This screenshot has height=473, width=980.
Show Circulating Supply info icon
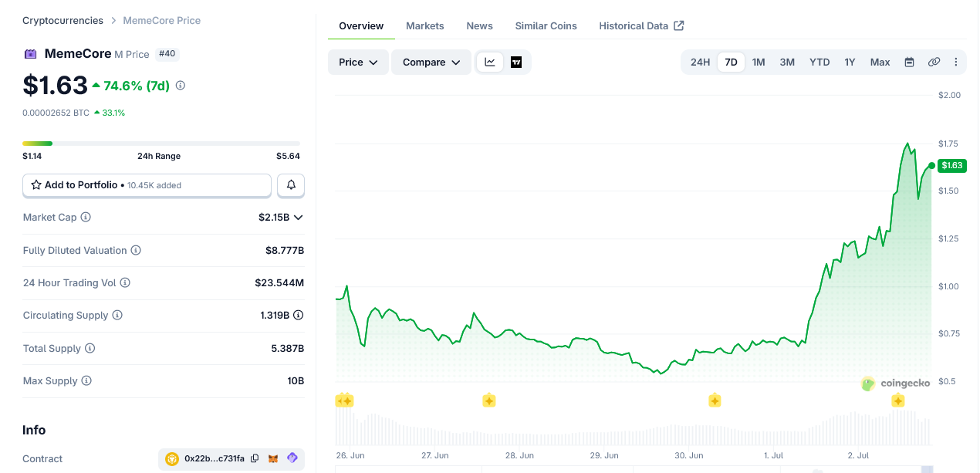point(117,316)
